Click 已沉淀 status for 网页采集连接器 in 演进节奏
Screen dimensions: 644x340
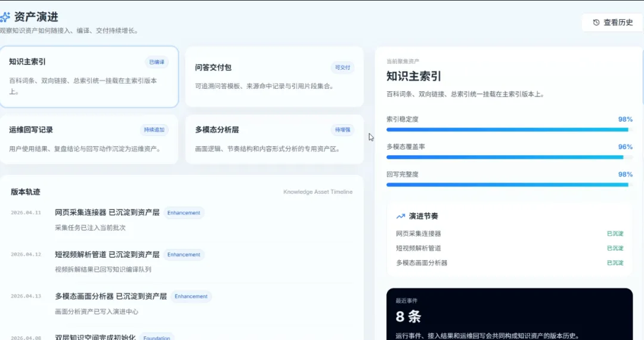coord(615,234)
